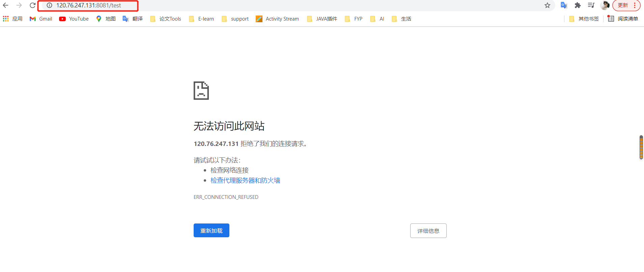This screenshot has height=272, width=644.
Task: Open the 论文Tools bookmark folder
Action: (166, 19)
